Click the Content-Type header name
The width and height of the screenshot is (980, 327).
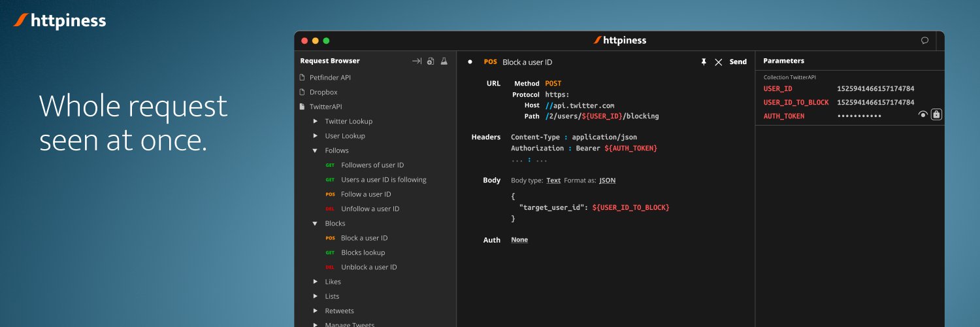[x=536, y=137]
